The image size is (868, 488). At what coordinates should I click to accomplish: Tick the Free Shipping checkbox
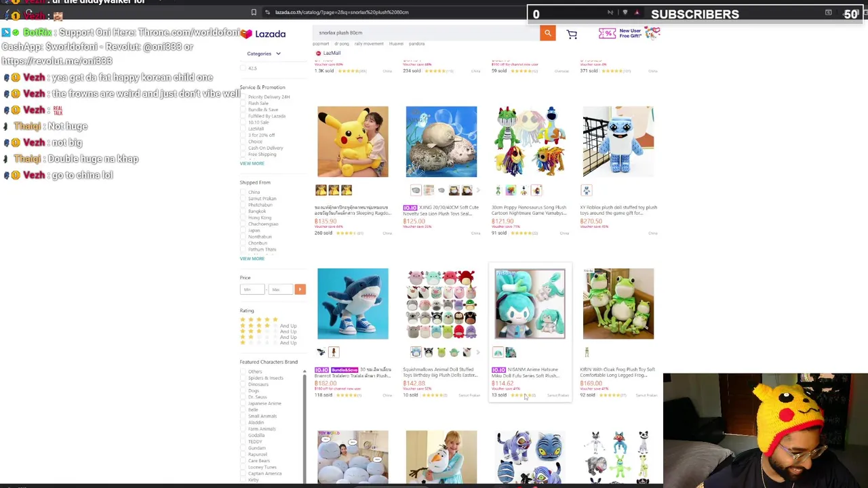(243, 155)
